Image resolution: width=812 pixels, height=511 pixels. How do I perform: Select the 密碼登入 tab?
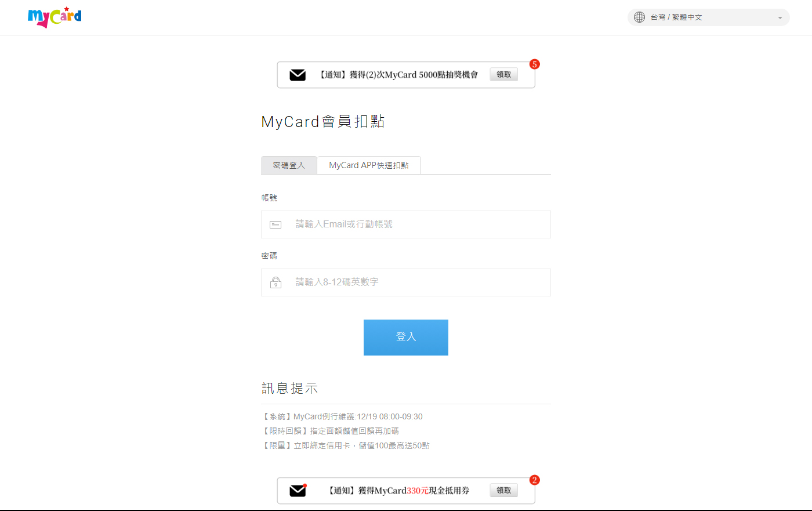(289, 165)
